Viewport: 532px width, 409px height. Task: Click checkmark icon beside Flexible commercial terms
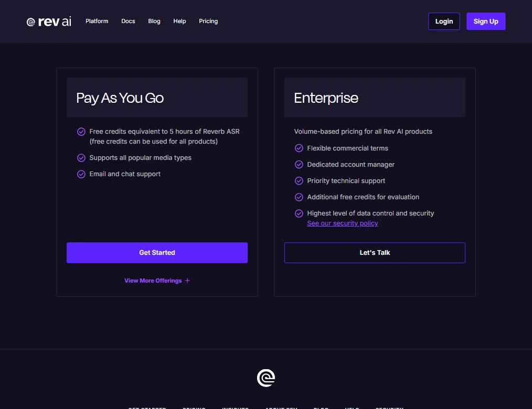tap(299, 148)
